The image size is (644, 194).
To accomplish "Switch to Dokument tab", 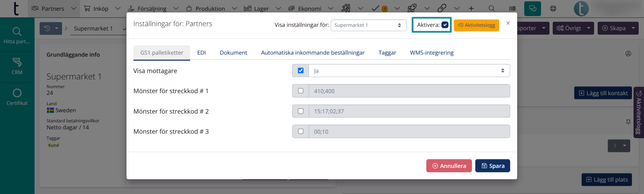I will pos(233,53).
